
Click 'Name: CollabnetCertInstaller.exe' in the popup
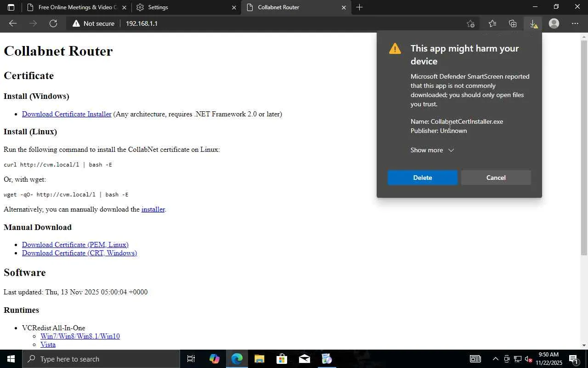coord(457,121)
